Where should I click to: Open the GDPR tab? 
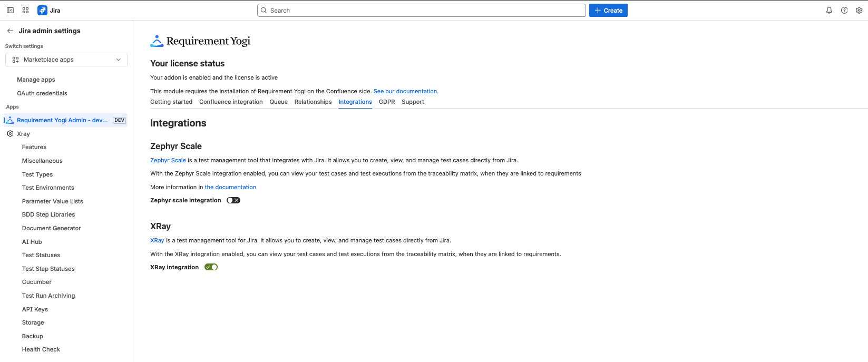[387, 102]
